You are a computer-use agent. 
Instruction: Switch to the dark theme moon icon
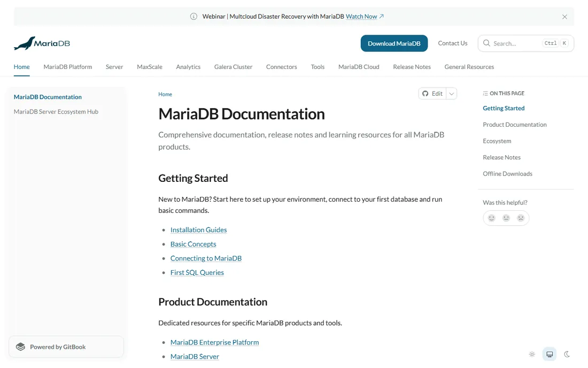(567, 354)
